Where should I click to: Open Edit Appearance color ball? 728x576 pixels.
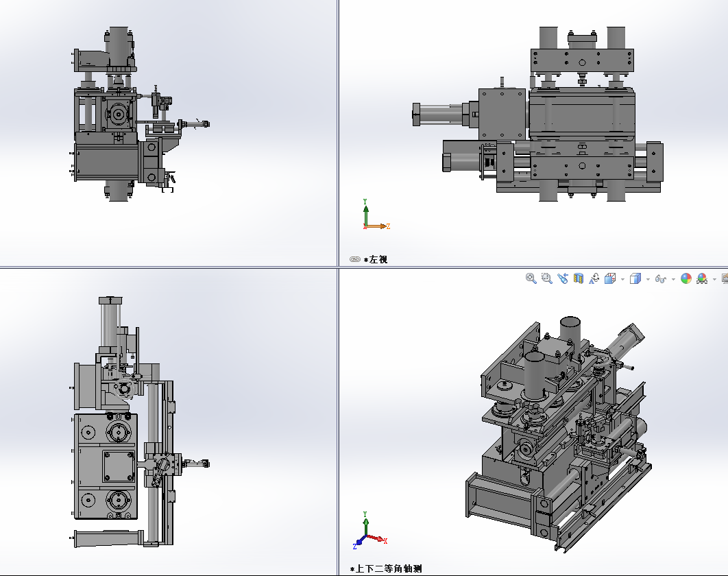coord(685,278)
